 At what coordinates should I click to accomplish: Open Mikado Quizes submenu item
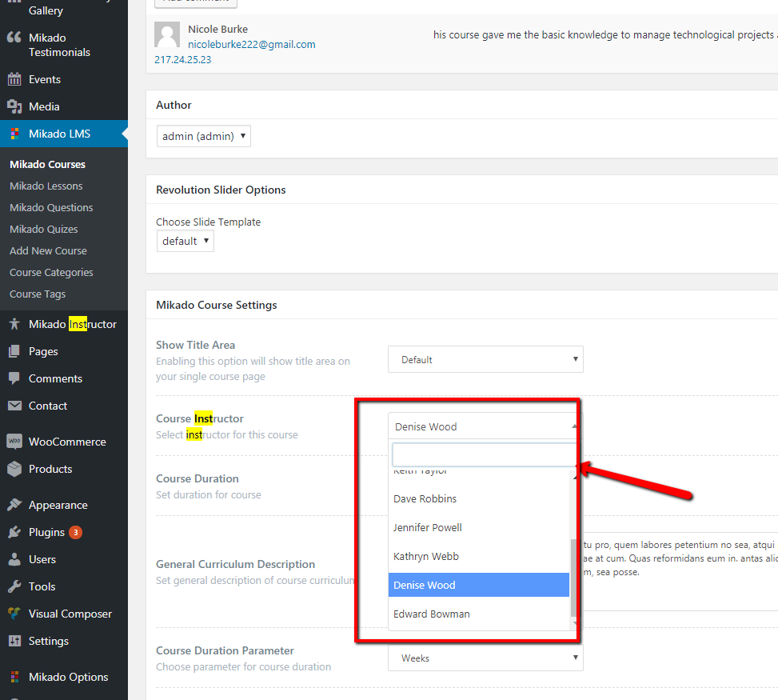44,230
